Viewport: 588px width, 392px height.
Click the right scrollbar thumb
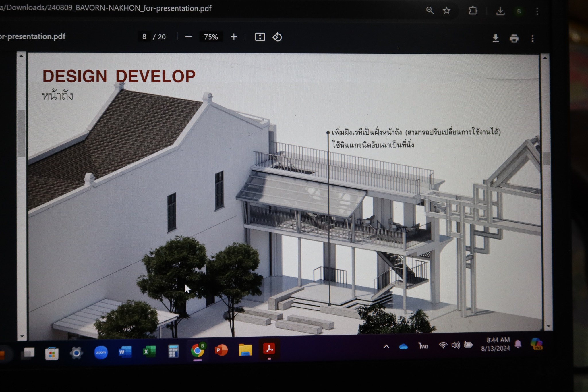pos(547,159)
